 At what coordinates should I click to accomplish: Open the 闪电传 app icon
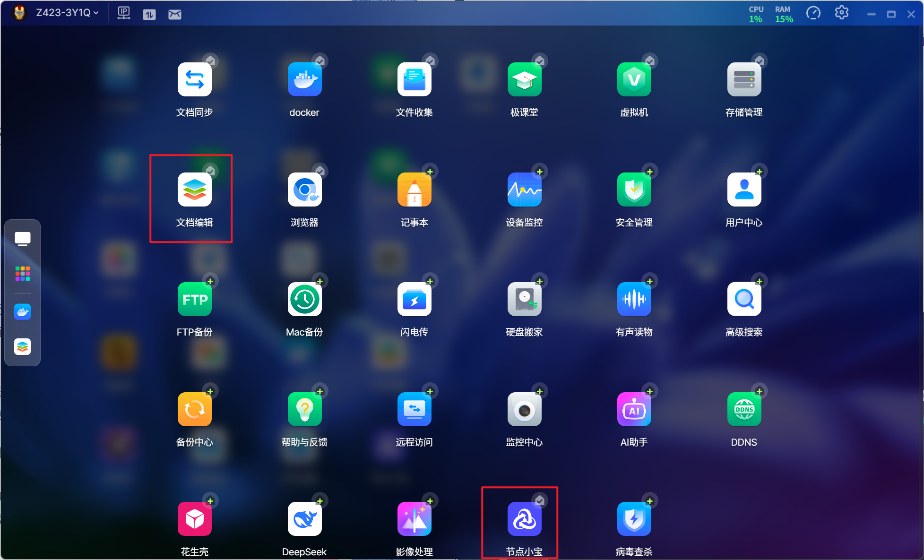pyautogui.click(x=414, y=299)
